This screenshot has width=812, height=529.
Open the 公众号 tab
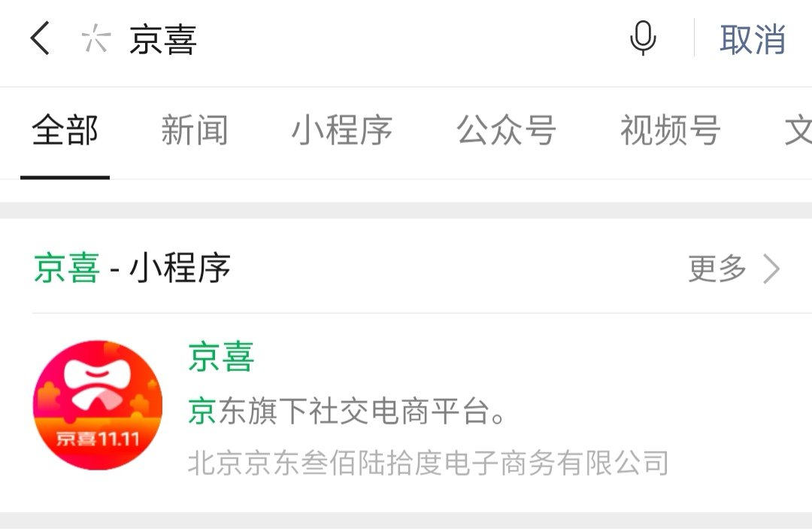click(x=506, y=131)
